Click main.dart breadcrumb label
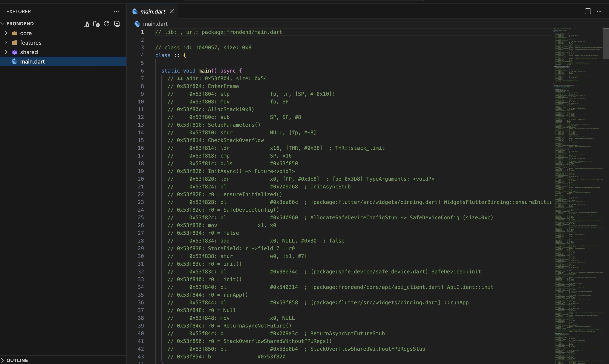This screenshot has height=364, width=609. click(155, 24)
